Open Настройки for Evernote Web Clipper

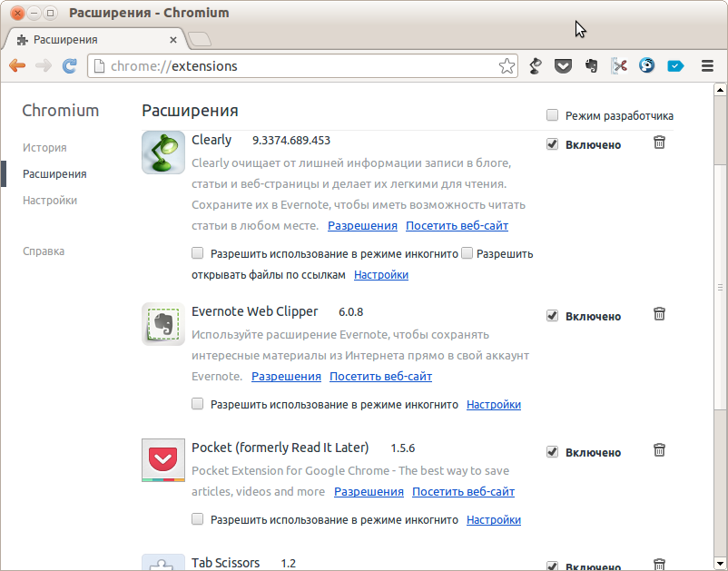pyautogui.click(x=494, y=405)
